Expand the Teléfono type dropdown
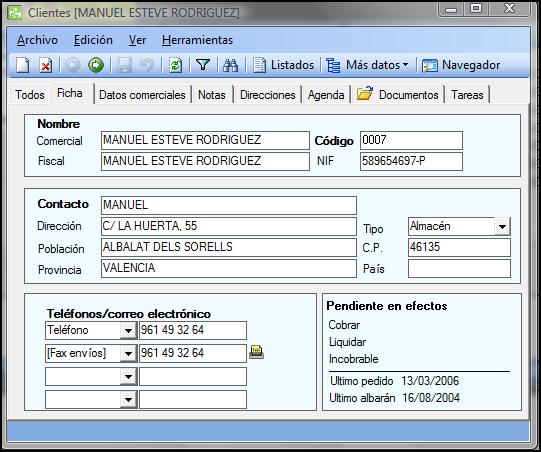 tap(128, 331)
